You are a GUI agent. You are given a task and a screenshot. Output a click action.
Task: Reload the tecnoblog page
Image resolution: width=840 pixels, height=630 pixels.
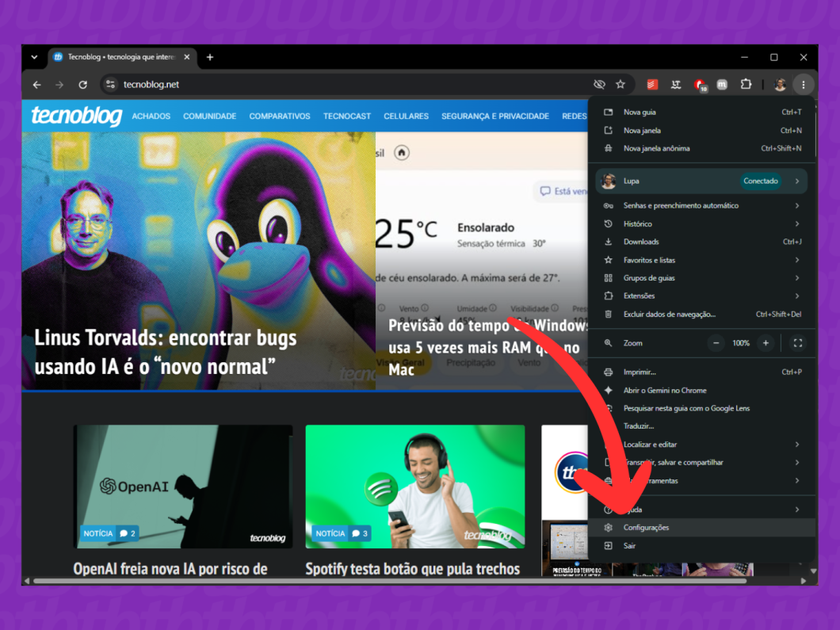point(83,85)
